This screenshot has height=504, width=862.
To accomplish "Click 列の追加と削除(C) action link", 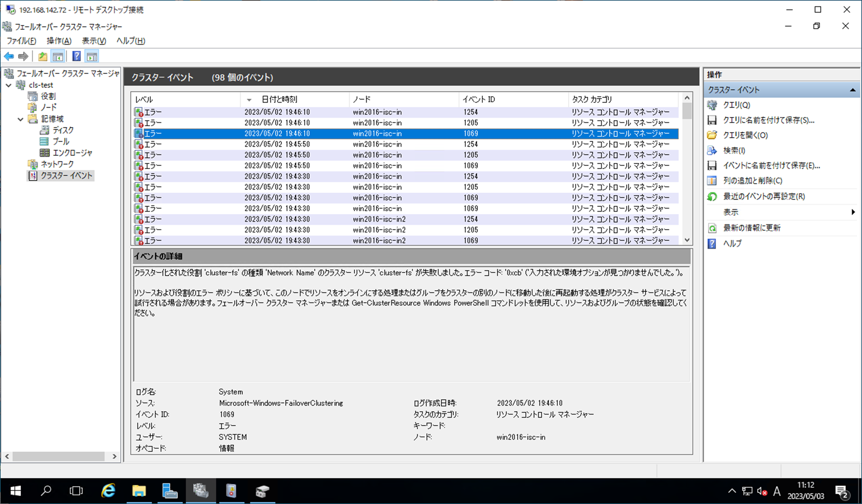I will 752,181.
